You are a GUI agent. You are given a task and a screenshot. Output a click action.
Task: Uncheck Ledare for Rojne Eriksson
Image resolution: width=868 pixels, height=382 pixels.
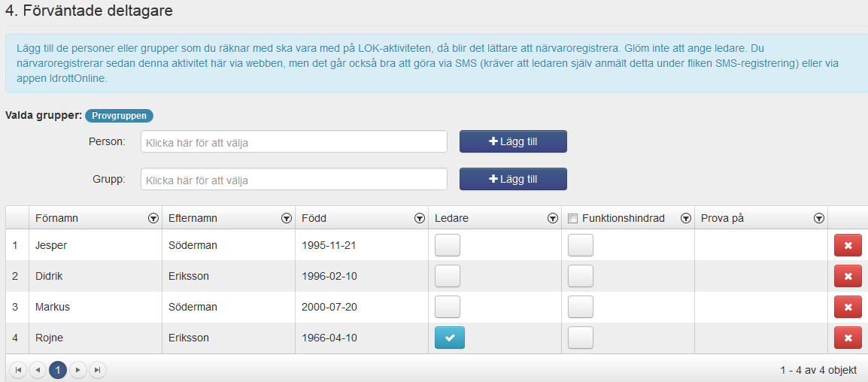450,338
